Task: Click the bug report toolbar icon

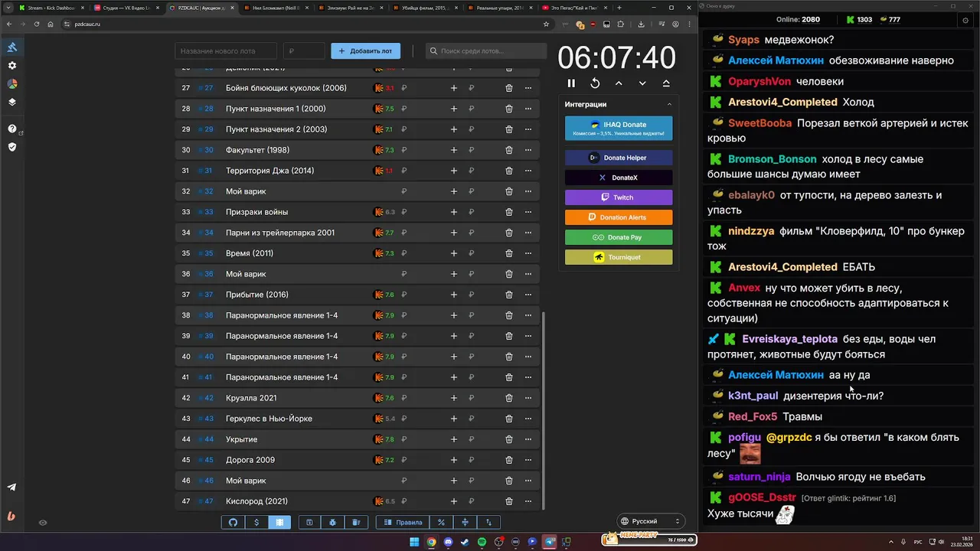Action: click(333, 522)
